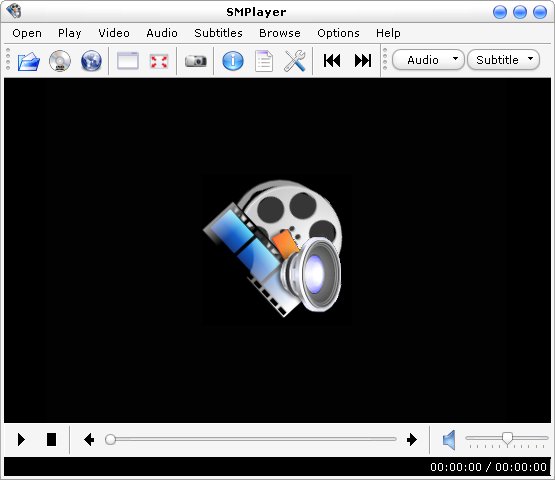Image resolution: width=555 pixels, height=480 pixels.
Task: Click the main toolbar drag handle
Action: 8,59
